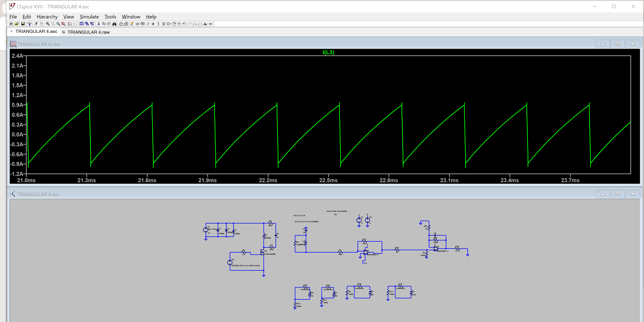Open the Hierarchy menu
This screenshot has height=322, width=644.
point(47,17)
